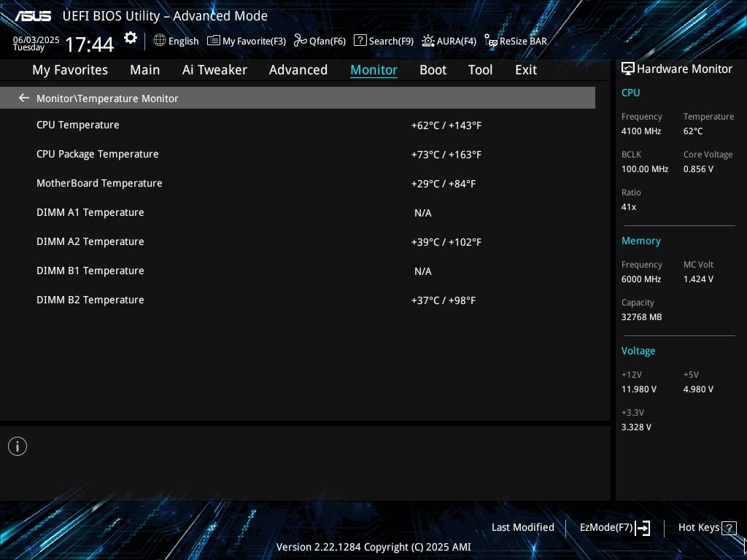
Task: Click the DIMM A1 N/A value
Action: (423, 213)
